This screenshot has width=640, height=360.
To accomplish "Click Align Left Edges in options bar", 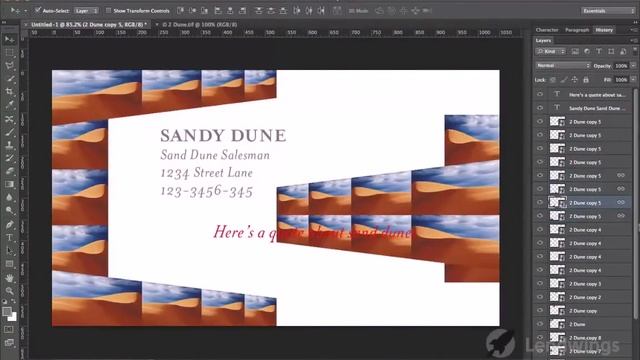I will coord(218,11).
